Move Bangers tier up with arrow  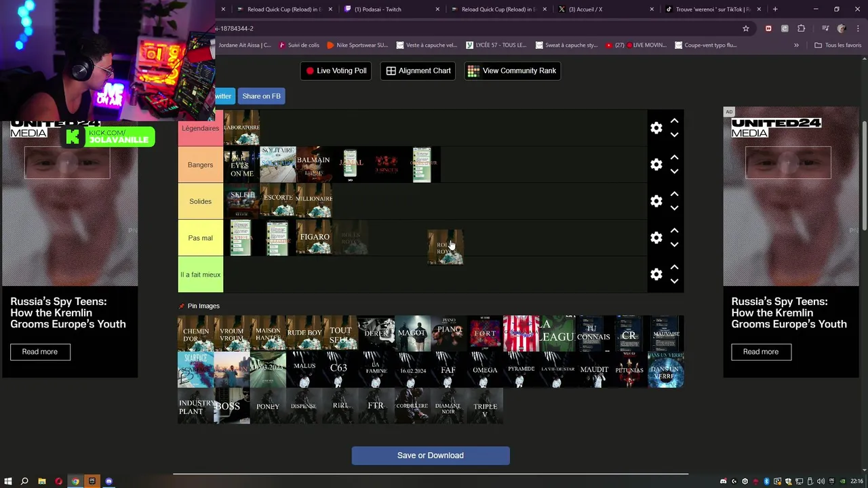(674, 157)
